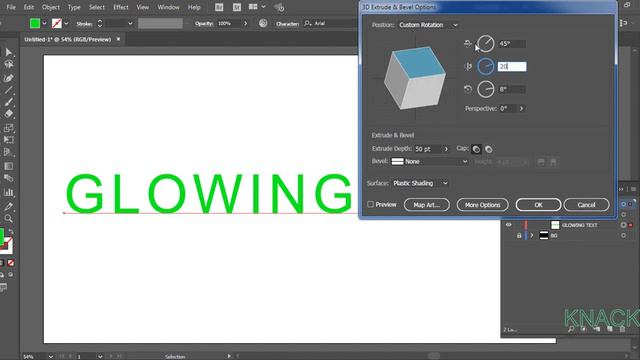Swap fill and stroke arrows
Viewport: 640px width, 360px height.
[11, 231]
